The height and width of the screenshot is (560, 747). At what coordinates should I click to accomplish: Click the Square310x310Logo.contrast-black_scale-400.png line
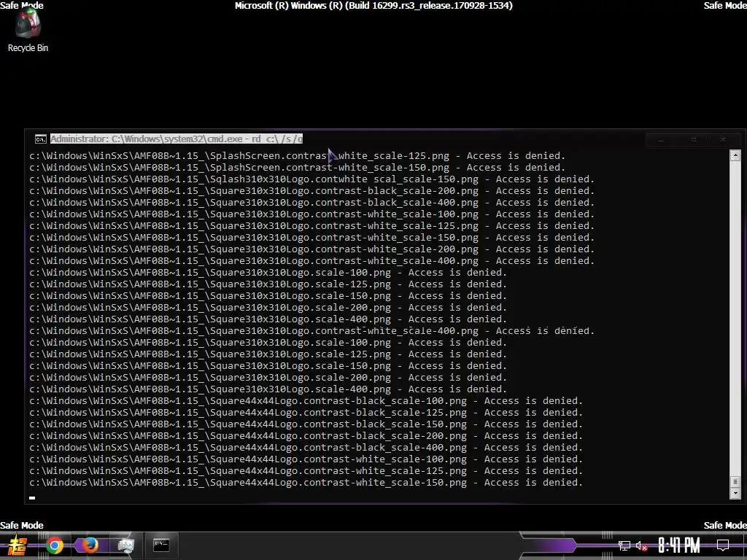312,203
